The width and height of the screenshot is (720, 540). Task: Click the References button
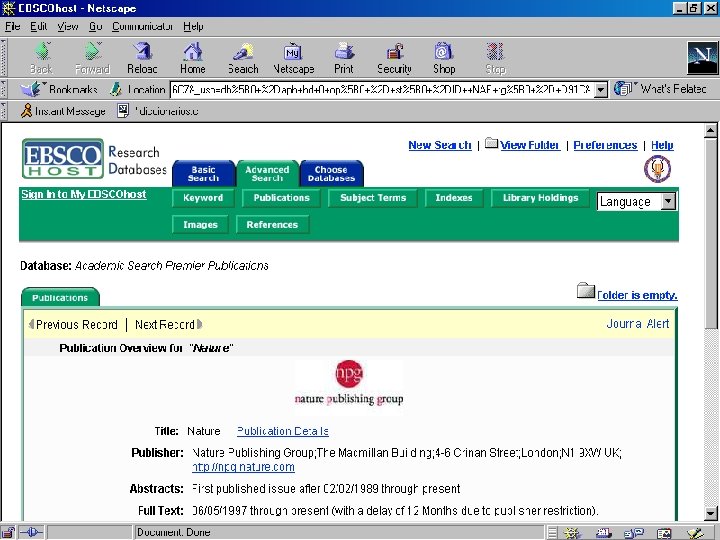coord(272,225)
